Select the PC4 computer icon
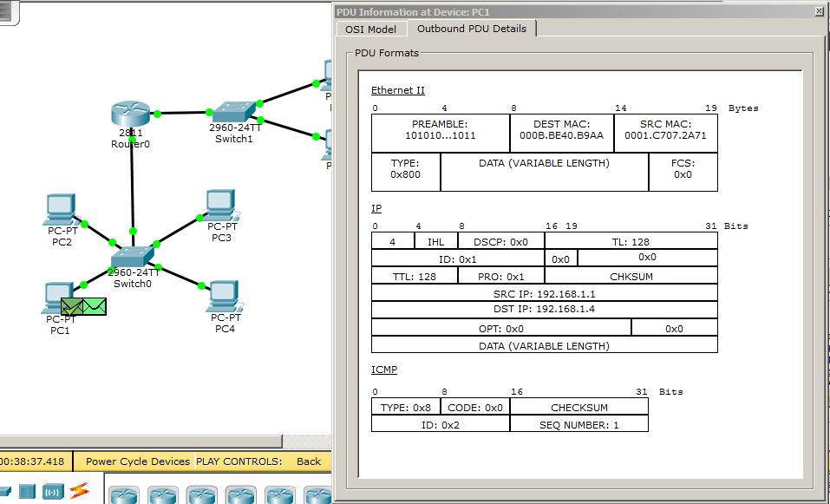Screen dimensions: 830x504 point(225,297)
